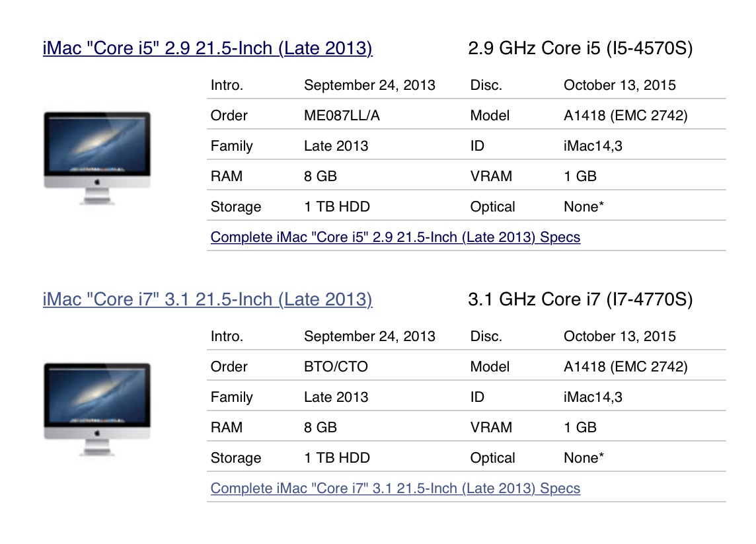
Task: Click the iMac14,3 ID in Core i7 table
Action: coord(593,397)
